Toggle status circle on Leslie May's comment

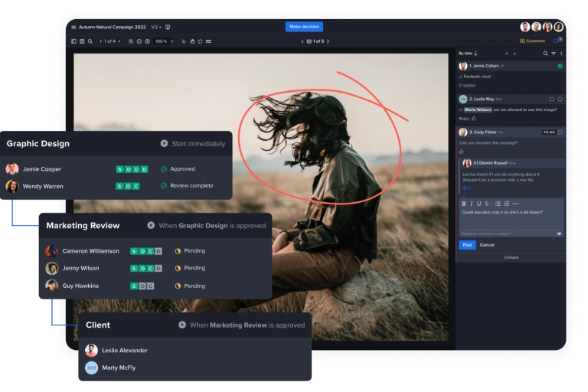[x=560, y=99]
